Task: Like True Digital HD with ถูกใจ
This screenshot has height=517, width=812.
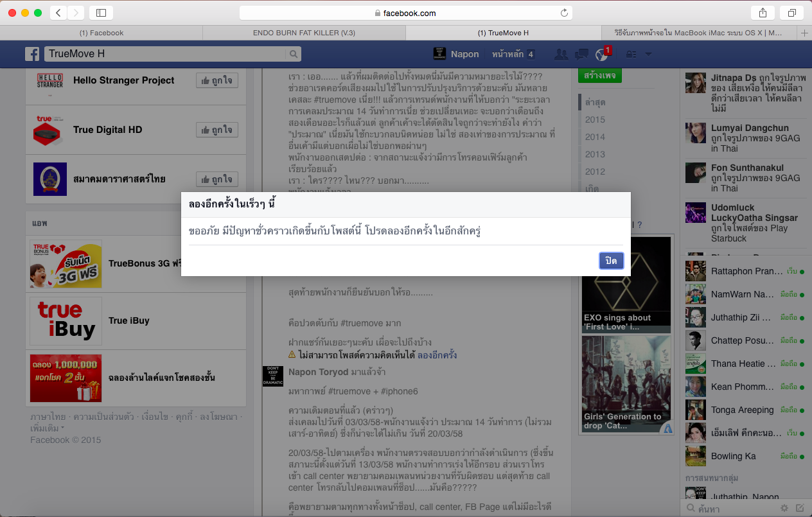Action: 217,130
